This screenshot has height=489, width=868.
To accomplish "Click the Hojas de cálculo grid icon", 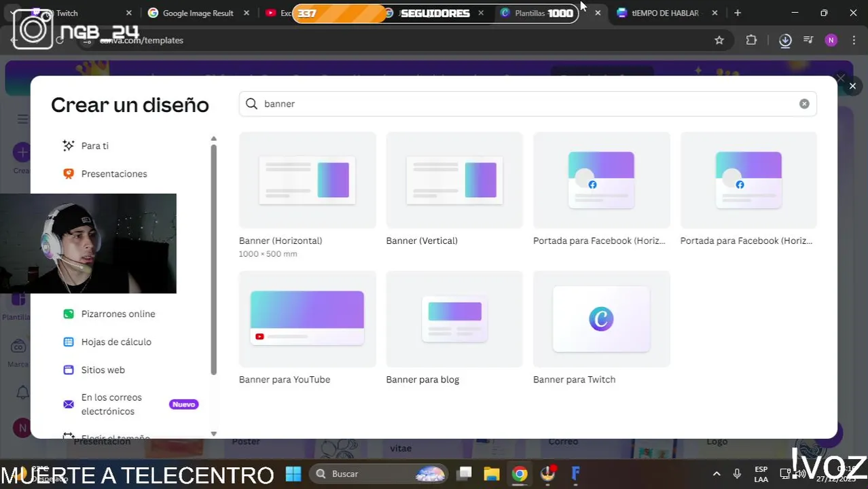I will pyautogui.click(x=68, y=342).
